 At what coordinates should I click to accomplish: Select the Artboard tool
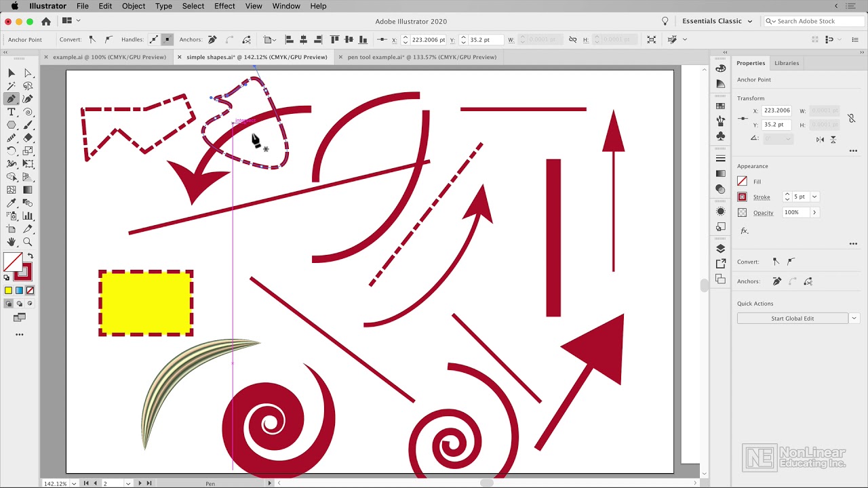pos(12,228)
